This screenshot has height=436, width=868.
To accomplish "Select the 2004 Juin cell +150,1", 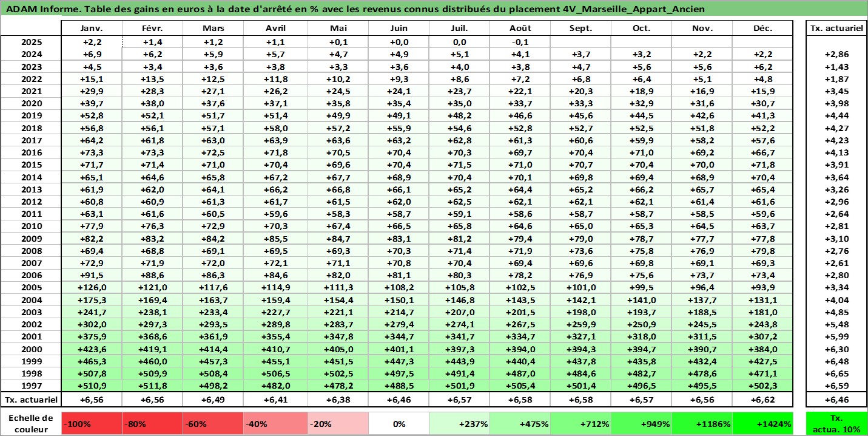I will (399, 300).
